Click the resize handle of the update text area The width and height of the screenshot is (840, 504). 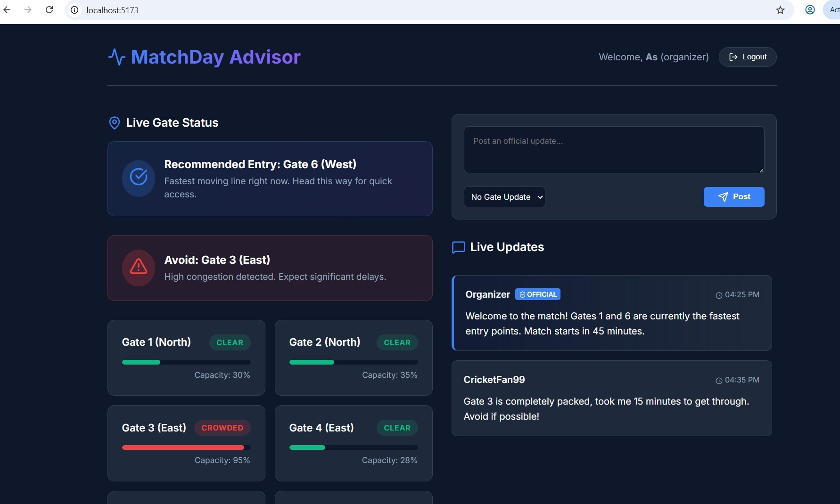tap(761, 170)
